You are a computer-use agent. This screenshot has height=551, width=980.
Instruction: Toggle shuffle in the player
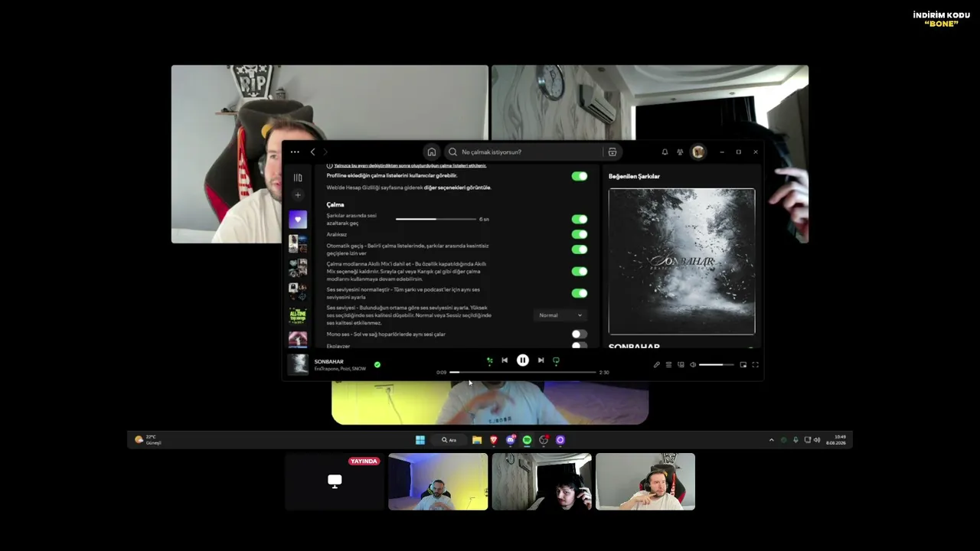click(489, 360)
